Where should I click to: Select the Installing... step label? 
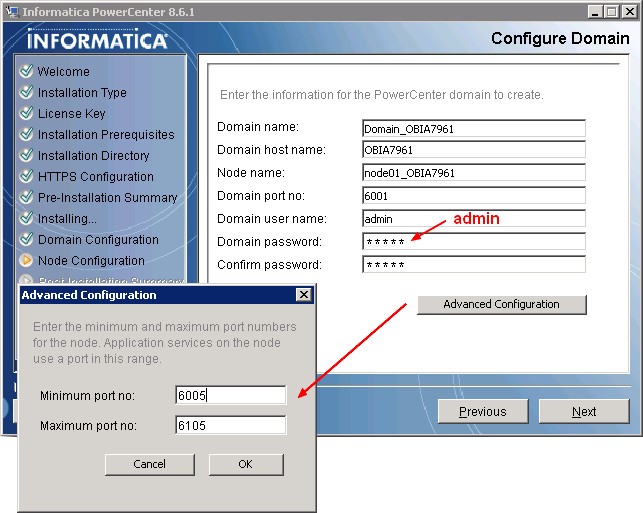tap(67, 219)
